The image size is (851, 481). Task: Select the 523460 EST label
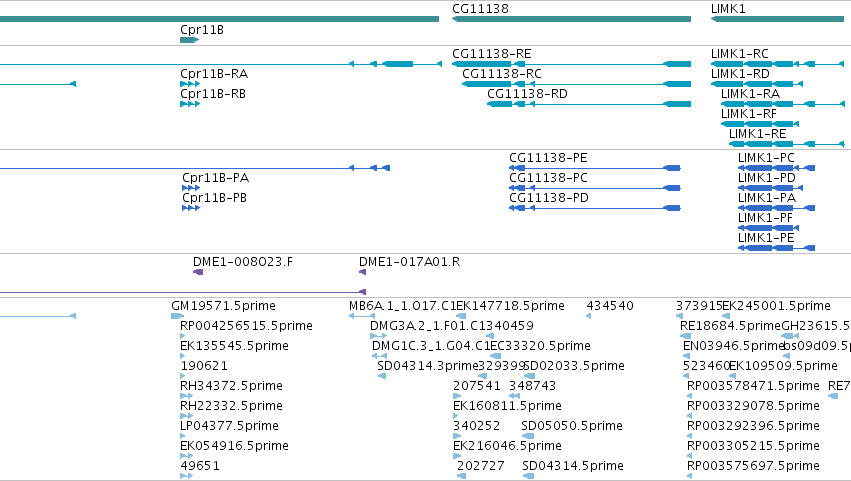point(706,366)
